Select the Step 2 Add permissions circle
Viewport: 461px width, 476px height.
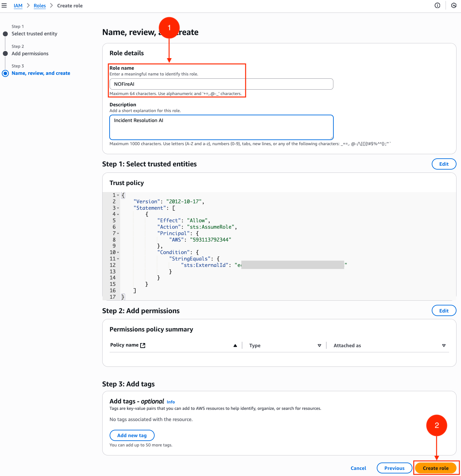coord(5,53)
